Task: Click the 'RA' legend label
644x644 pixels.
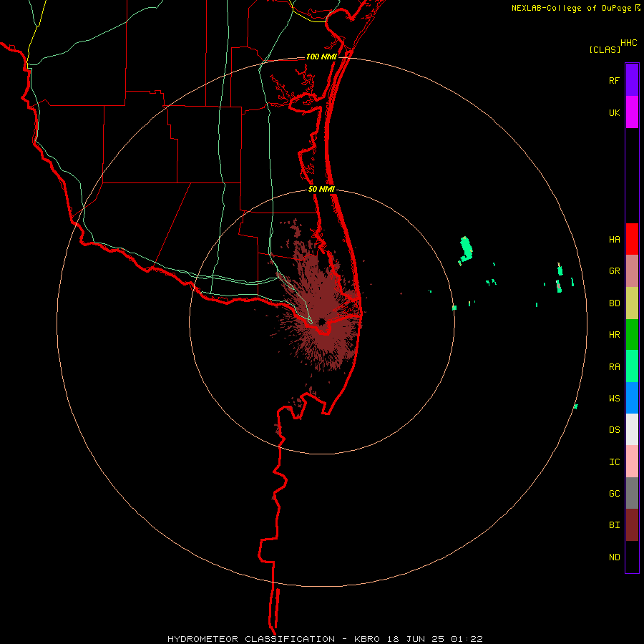Action: (x=614, y=367)
